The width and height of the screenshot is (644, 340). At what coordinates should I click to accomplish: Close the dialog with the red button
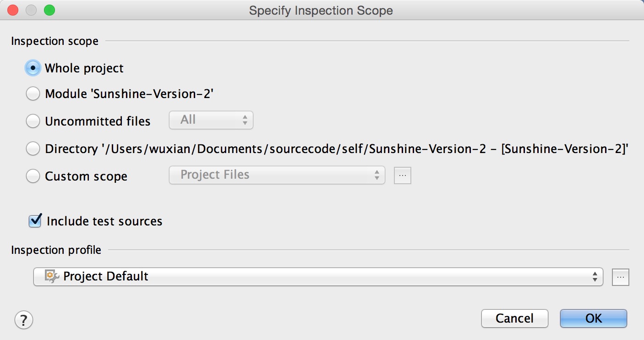[13, 10]
